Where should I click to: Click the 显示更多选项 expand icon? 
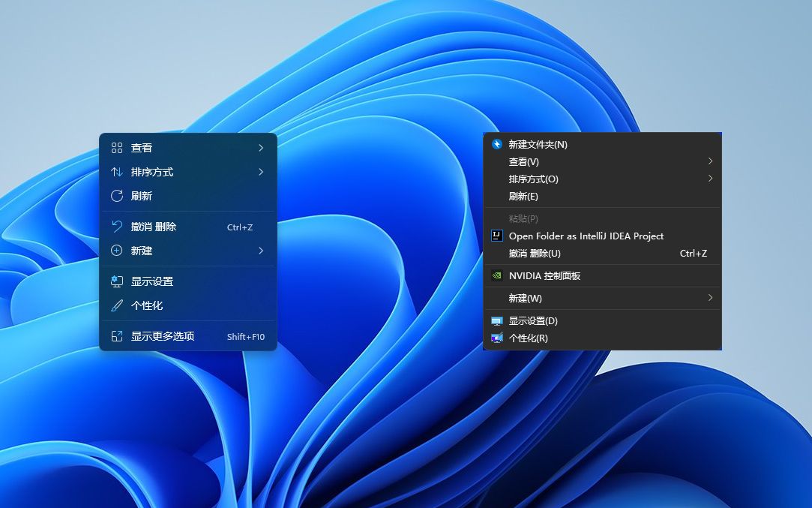(x=117, y=336)
